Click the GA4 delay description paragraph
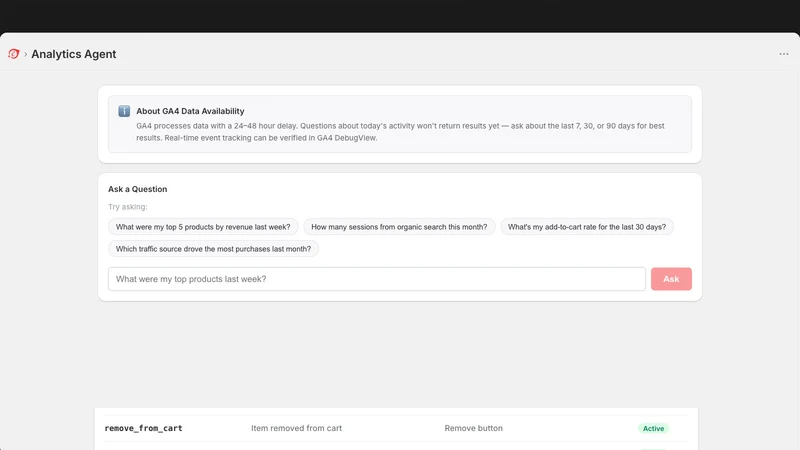 click(401, 132)
